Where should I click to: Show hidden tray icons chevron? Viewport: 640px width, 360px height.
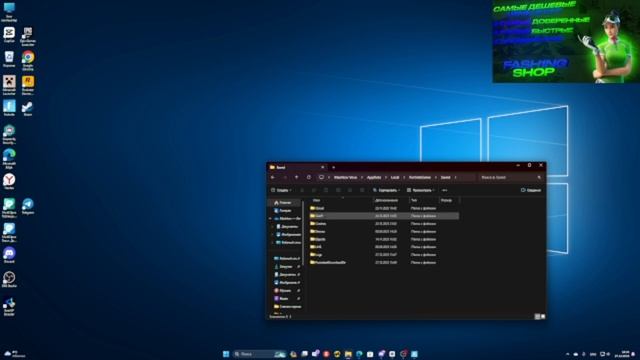(567, 354)
